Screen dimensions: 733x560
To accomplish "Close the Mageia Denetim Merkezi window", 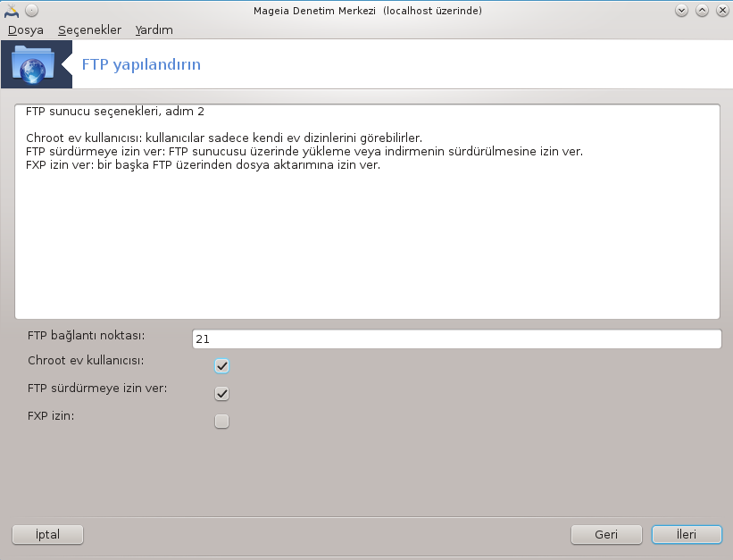I will (722, 11).
